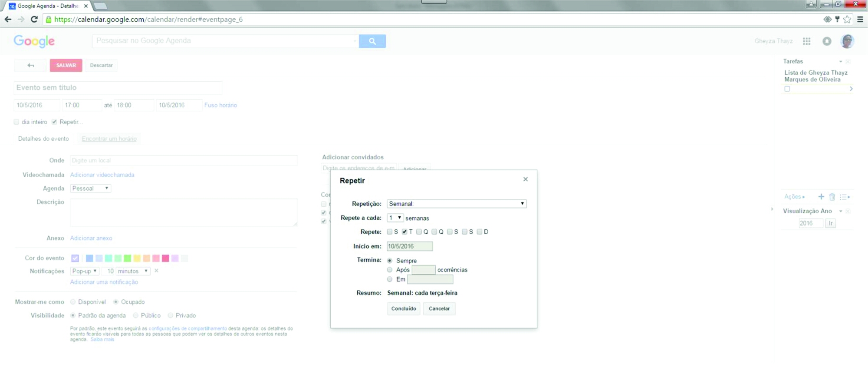Reload the page with browser refresh

tap(34, 19)
